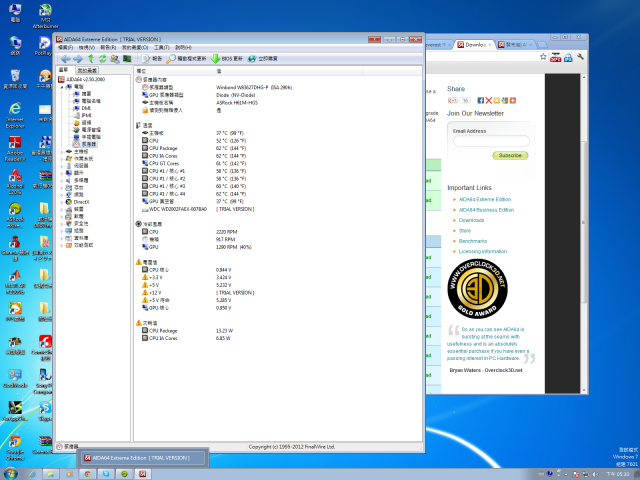Click the Overclock3D Gold Award badge
Image resolution: width=640 pixels, height=480 pixels.
(x=477, y=289)
